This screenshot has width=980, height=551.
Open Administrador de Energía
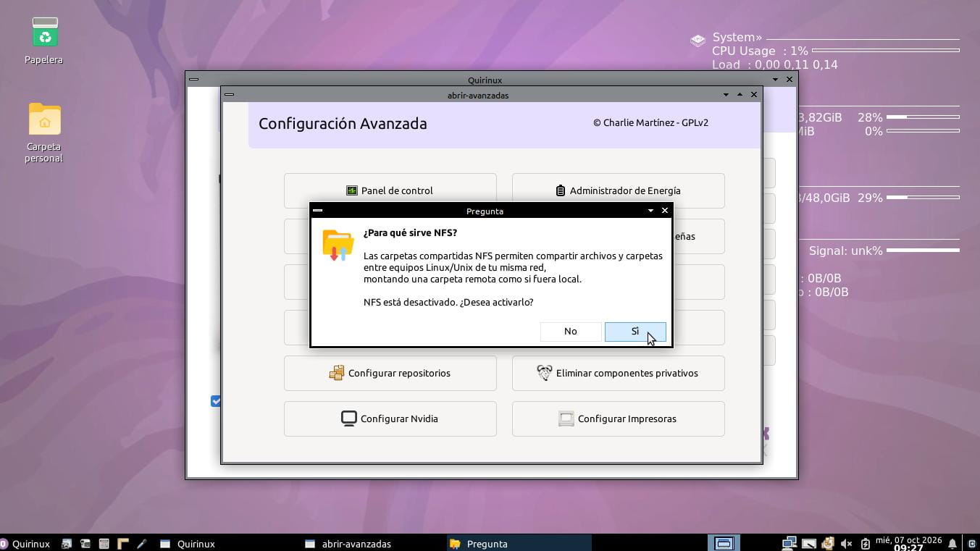coord(618,190)
